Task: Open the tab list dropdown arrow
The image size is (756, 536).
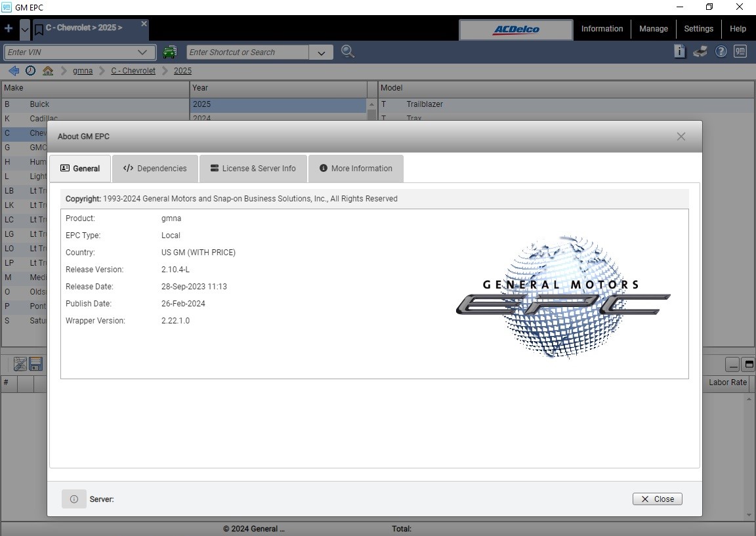Action: click(x=24, y=29)
